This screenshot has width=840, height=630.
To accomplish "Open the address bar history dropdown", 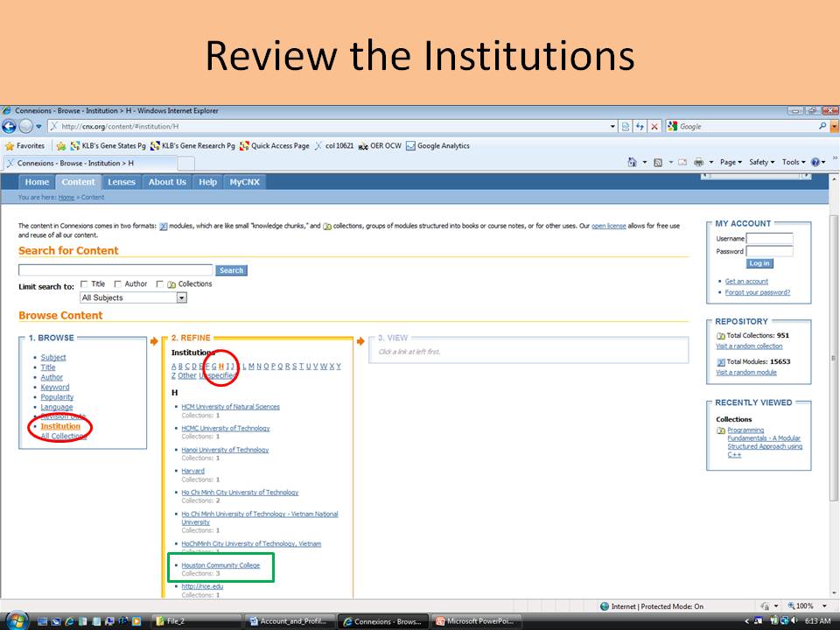I will [612, 126].
